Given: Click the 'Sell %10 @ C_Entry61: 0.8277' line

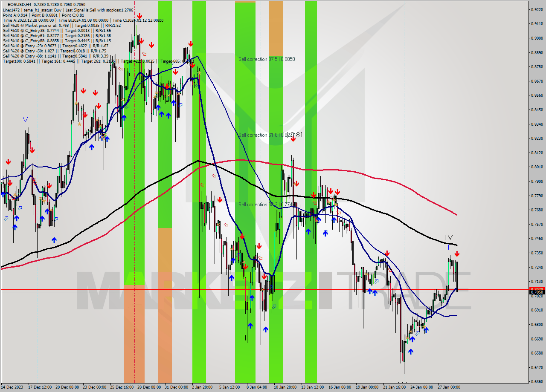Looking at the screenshot, I should pyautogui.click(x=57, y=35).
